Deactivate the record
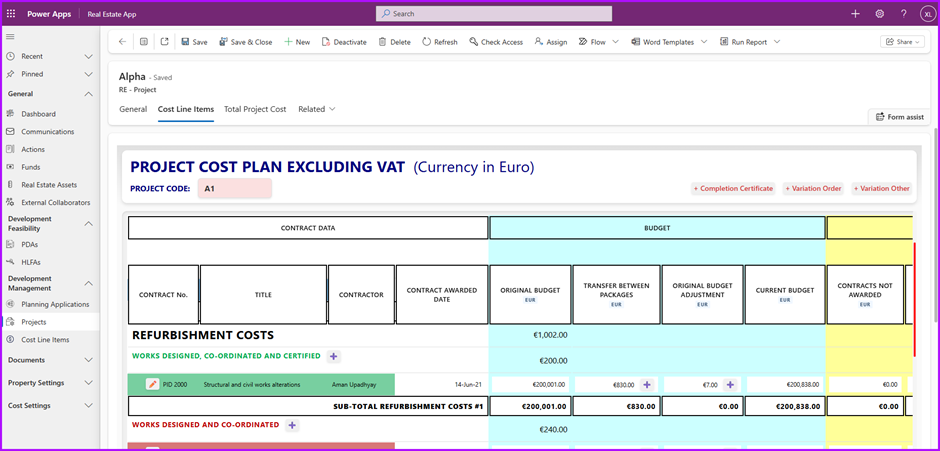The height and width of the screenshot is (451, 940). pyautogui.click(x=344, y=42)
